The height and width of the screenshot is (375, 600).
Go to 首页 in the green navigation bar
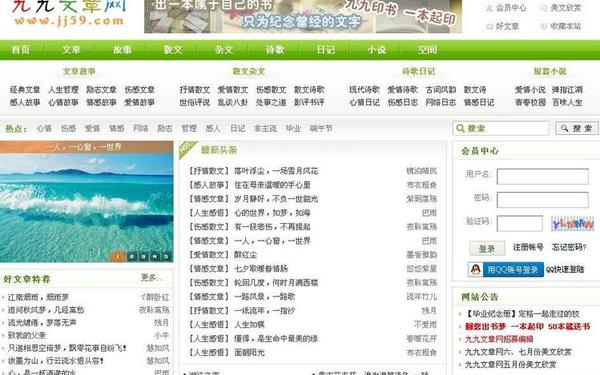(x=20, y=49)
